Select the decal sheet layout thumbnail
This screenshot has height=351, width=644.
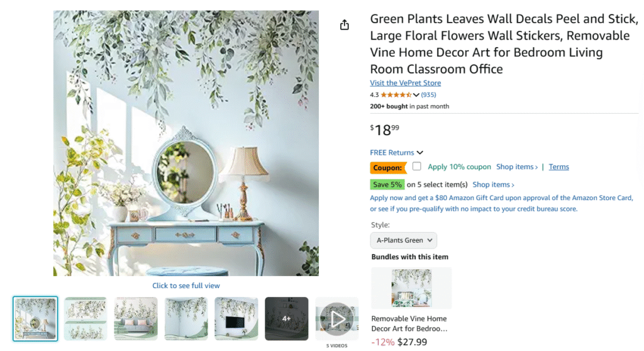(86, 319)
